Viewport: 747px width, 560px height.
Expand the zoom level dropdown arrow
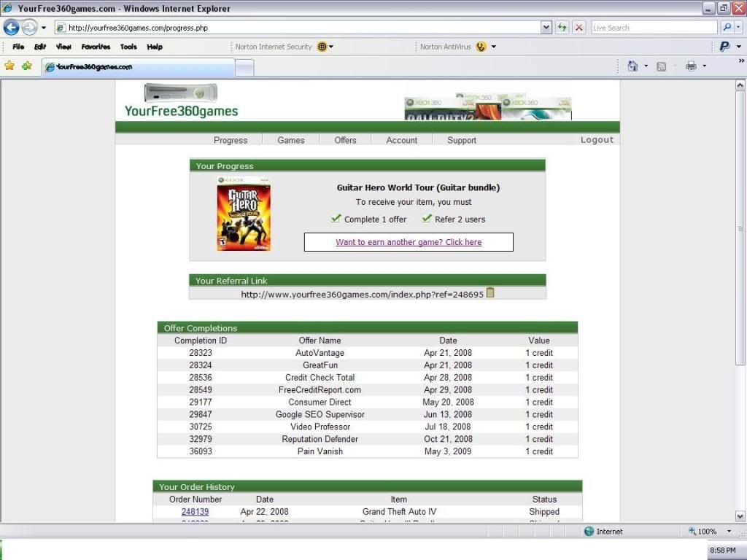tap(729, 532)
